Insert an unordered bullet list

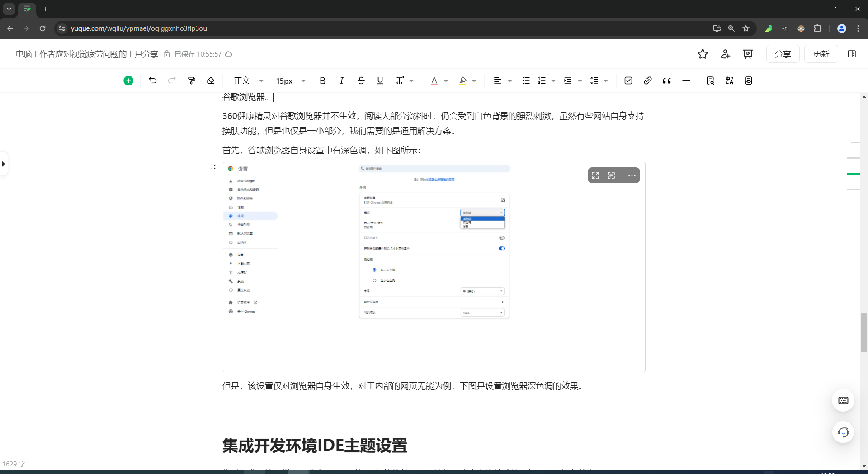tap(526, 81)
